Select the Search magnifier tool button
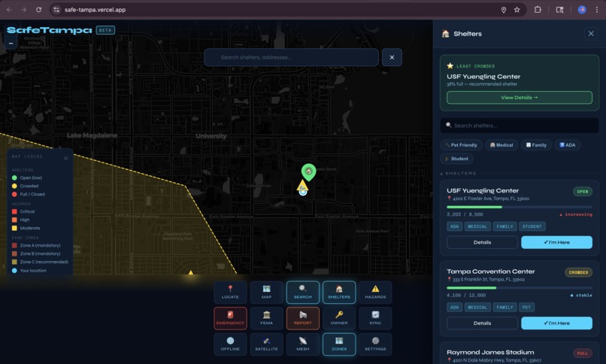 point(303,292)
